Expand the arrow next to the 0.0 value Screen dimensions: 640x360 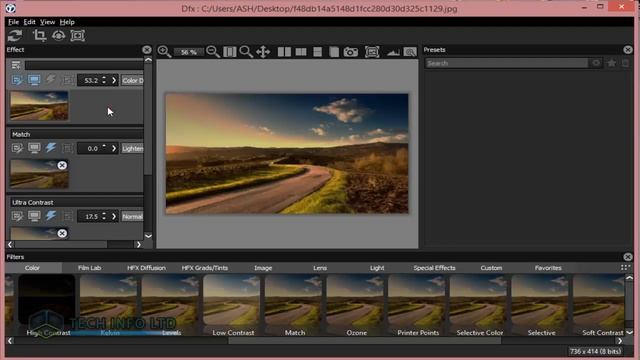pos(114,148)
